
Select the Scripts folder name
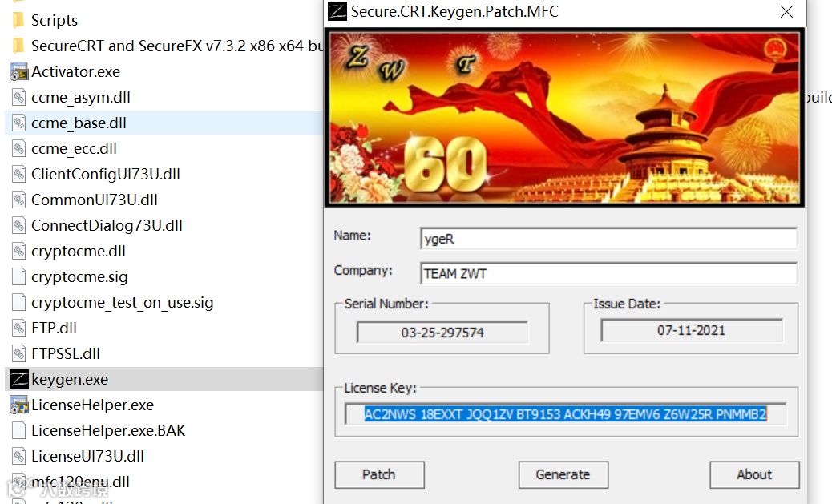55,20
